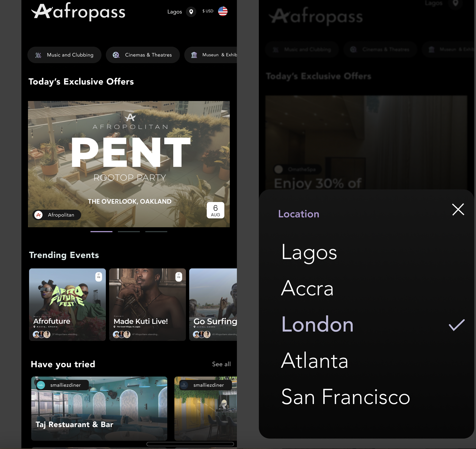Click the horizontal scrollbar at the bottom
This screenshot has width=476, height=449.
pos(190,444)
